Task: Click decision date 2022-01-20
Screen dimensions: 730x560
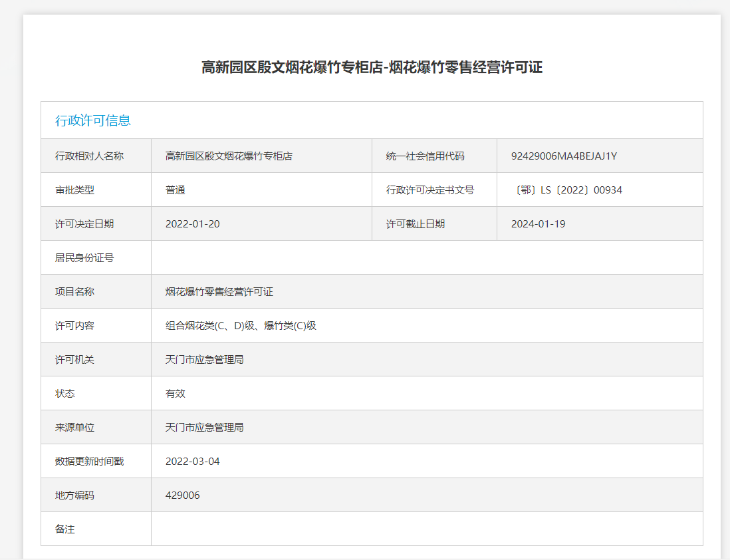Action: pos(192,224)
